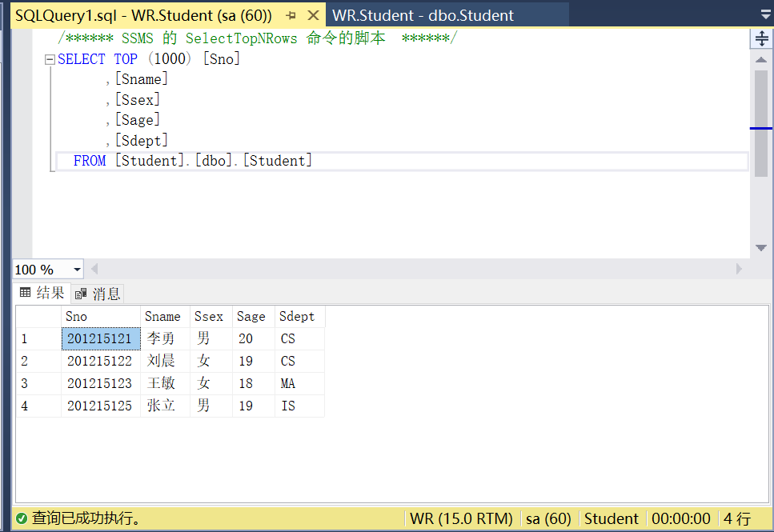774x532 pixels.
Task: Click the age cell 20
Action: 254,339
